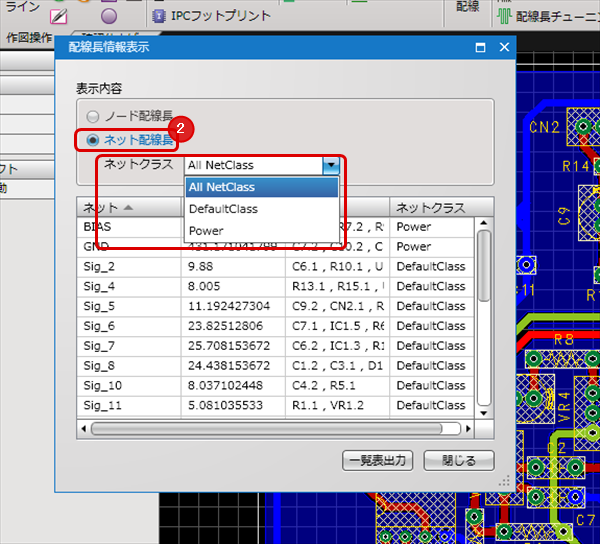Click DefaultClass cell in Sig_2 row

[x=432, y=267]
